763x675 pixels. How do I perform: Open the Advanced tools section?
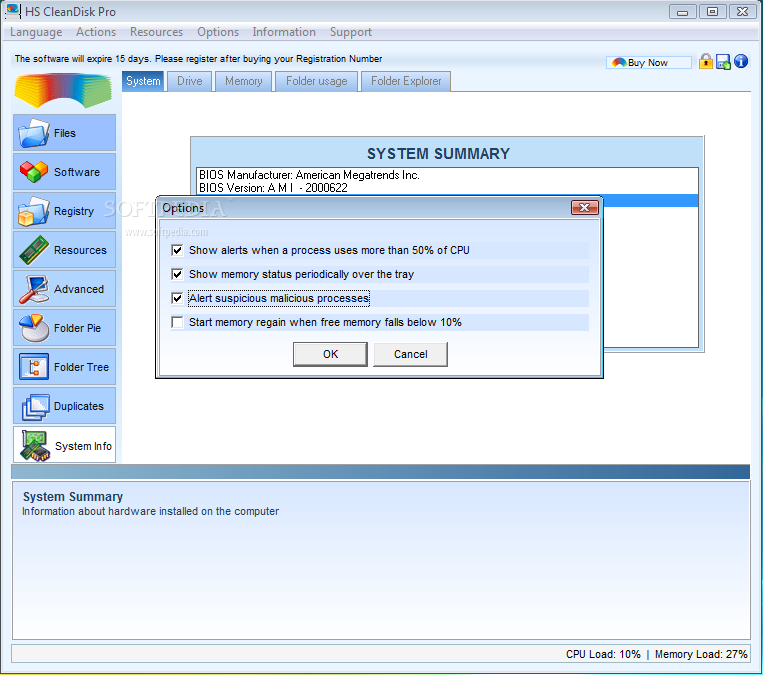pyautogui.click(x=64, y=289)
